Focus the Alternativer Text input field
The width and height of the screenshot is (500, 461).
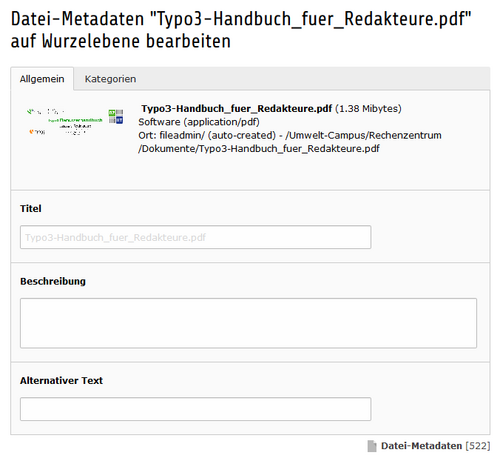(x=196, y=409)
